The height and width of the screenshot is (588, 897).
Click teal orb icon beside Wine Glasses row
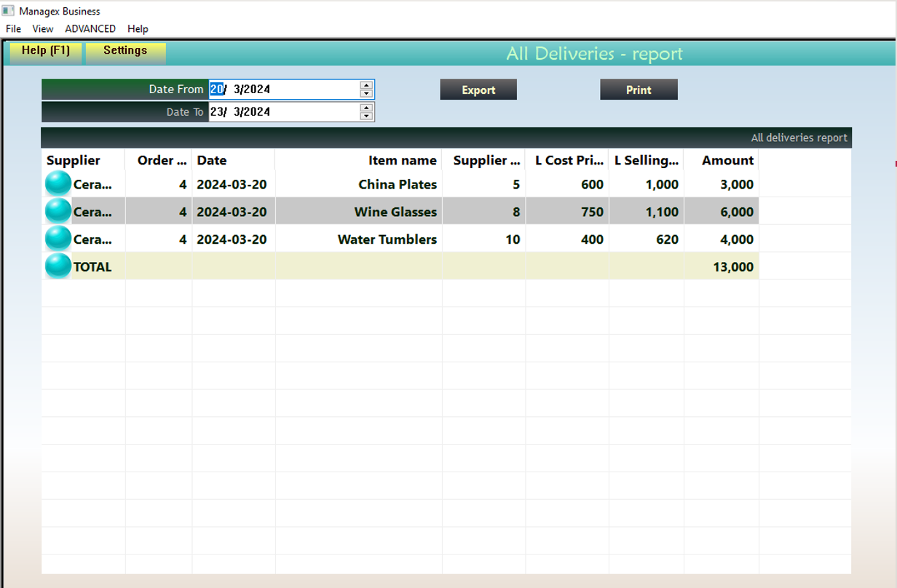click(58, 212)
